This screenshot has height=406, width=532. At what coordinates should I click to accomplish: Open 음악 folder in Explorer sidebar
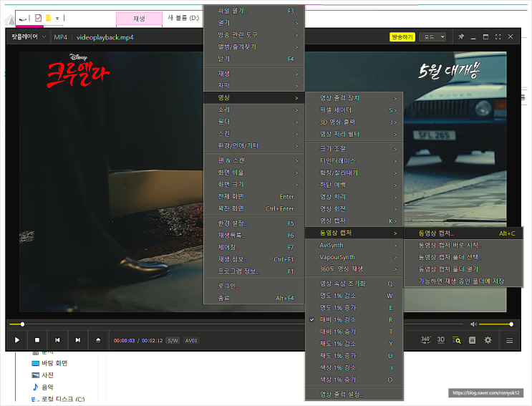[x=43, y=387]
